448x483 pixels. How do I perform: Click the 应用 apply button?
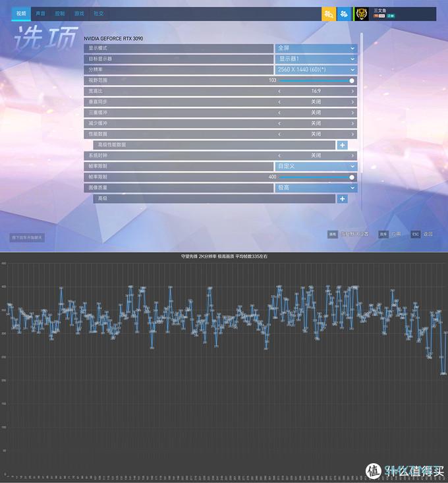click(396, 234)
